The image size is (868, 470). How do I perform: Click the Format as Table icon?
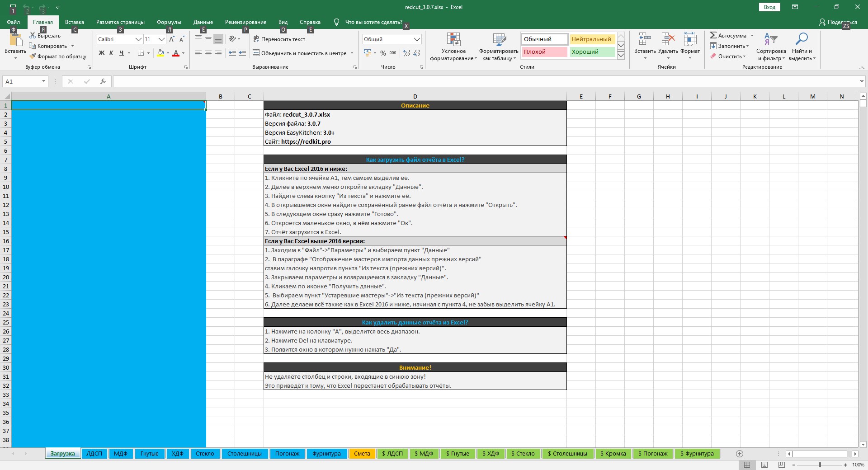coord(499,40)
